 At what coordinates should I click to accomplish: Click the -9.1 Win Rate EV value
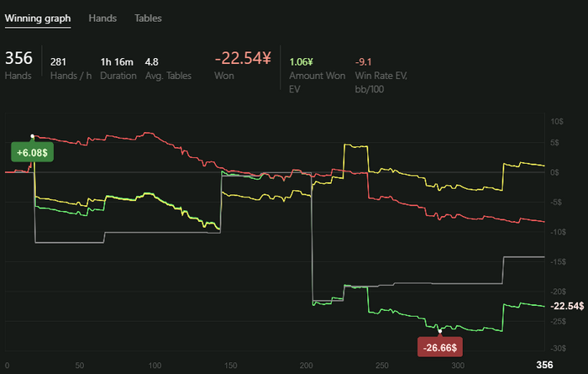coord(364,61)
